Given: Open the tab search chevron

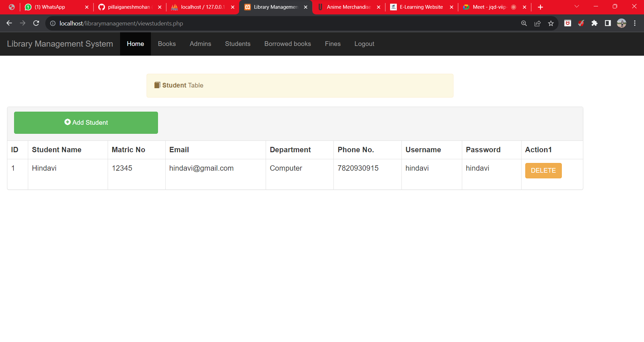Looking at the screenshot, I should pos(577,6).
